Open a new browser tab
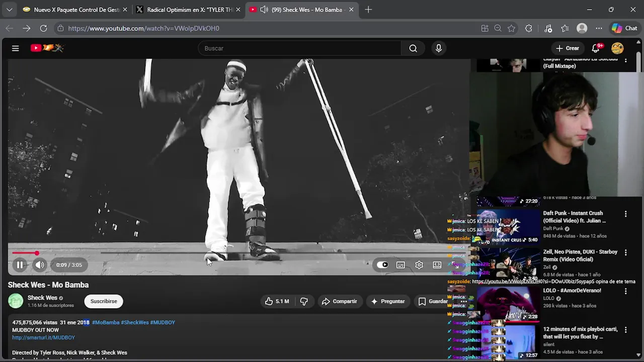 point(368,10)
